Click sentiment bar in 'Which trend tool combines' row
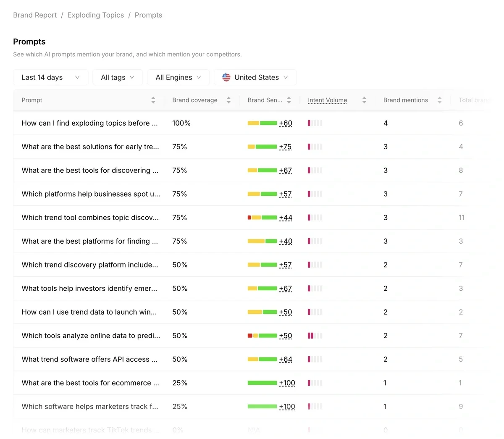Viewport: 504px width, 439px height. pyautogui.click(x=262, y=218)
